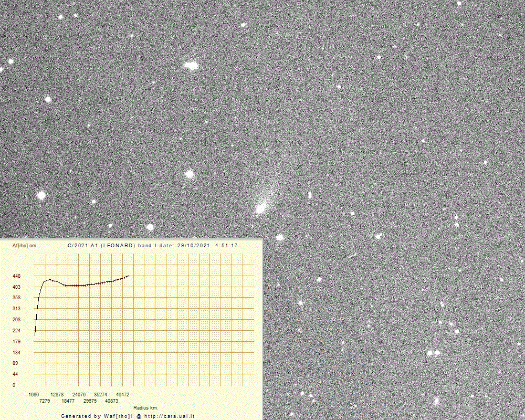Click the 224 value on Y axis
Viewport: 525px width, 420px height.
[x=16, y=330]
